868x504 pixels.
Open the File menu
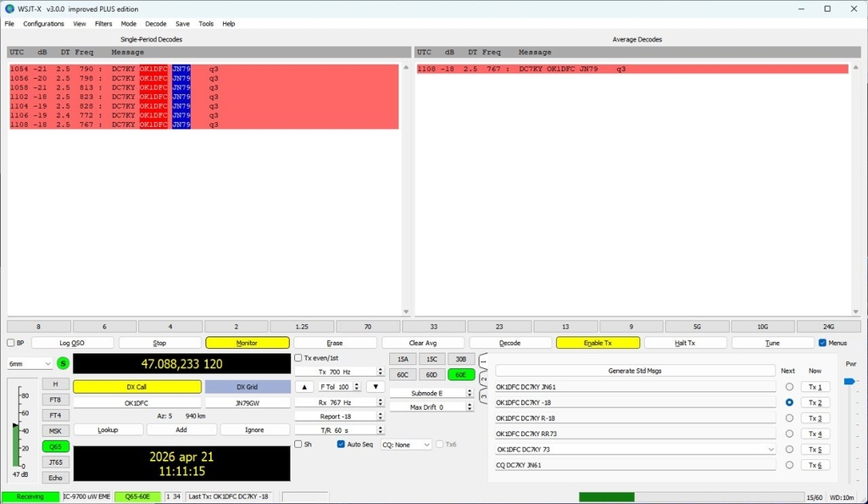(9, 24)
